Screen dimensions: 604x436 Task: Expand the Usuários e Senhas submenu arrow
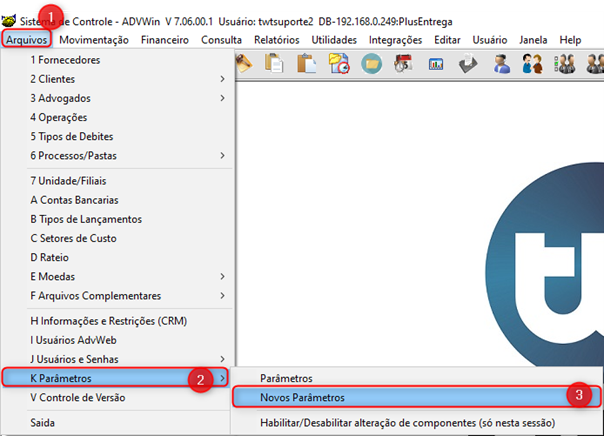(x=222, y=359)
